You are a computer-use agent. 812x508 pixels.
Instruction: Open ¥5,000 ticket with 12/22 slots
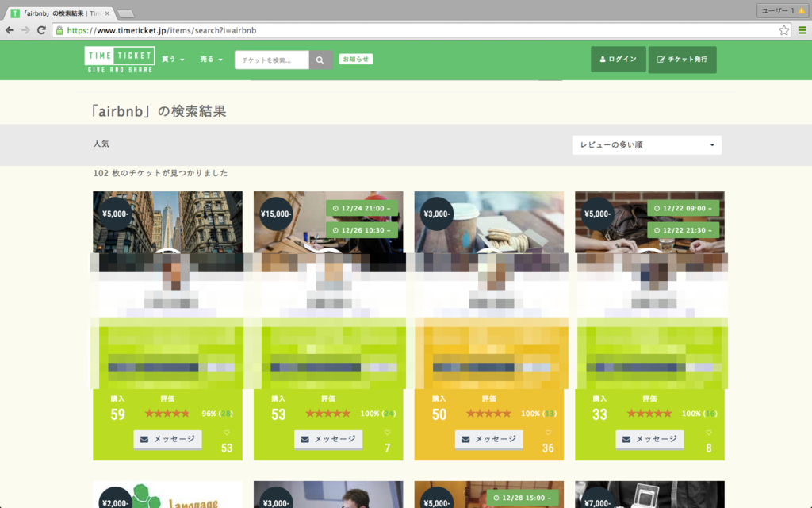coord(650,222)
